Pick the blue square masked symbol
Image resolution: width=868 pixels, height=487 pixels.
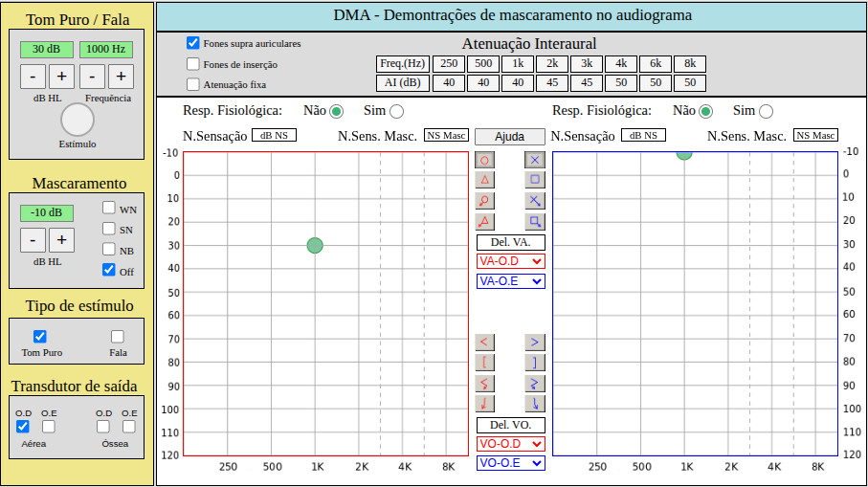click(535, 179)
